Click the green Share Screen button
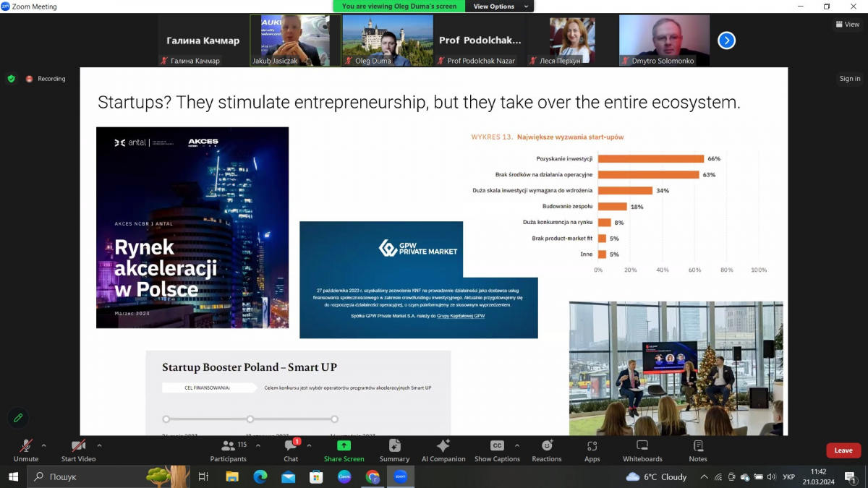This screenshot has height=488, width=868. click(x=344, y=450)
